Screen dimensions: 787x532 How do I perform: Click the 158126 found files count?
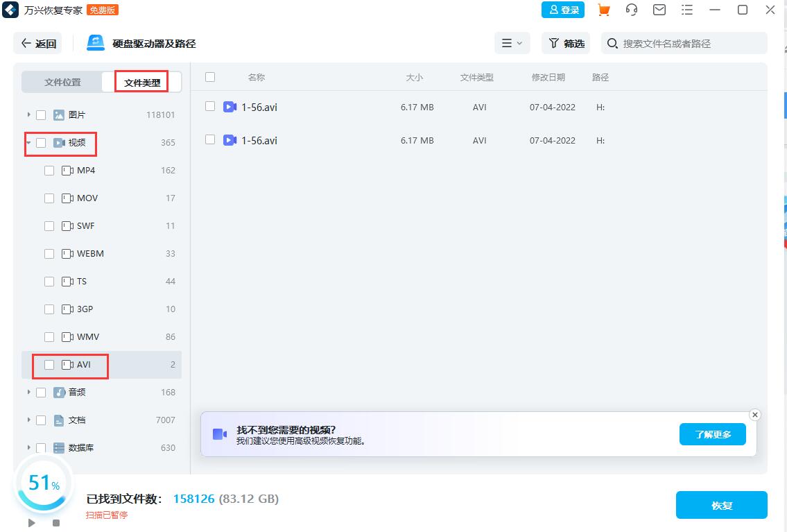193,499
